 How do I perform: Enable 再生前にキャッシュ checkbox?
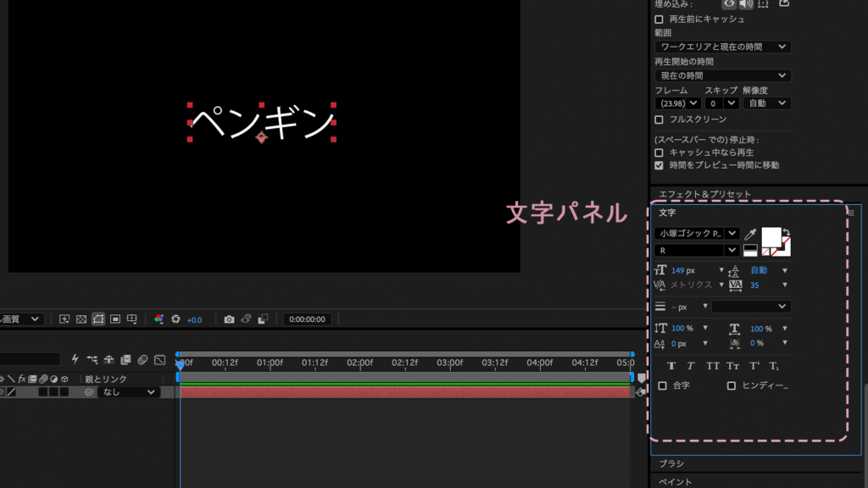coord(659,19)
